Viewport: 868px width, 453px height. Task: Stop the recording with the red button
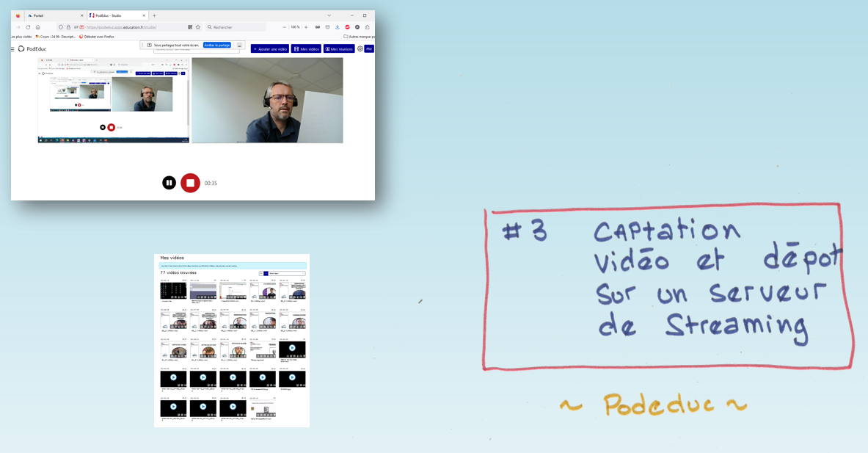(x=190, y=183)
